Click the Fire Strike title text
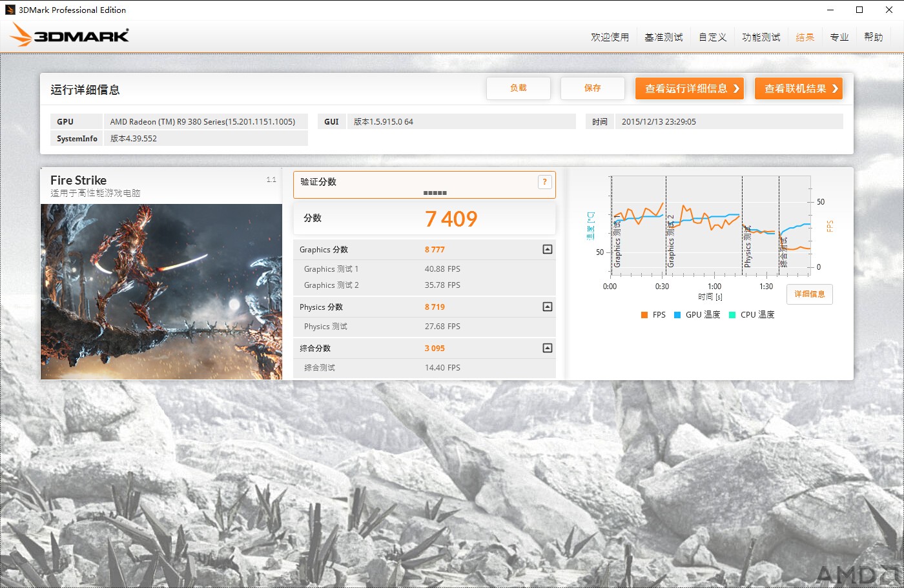 [78, 180]
